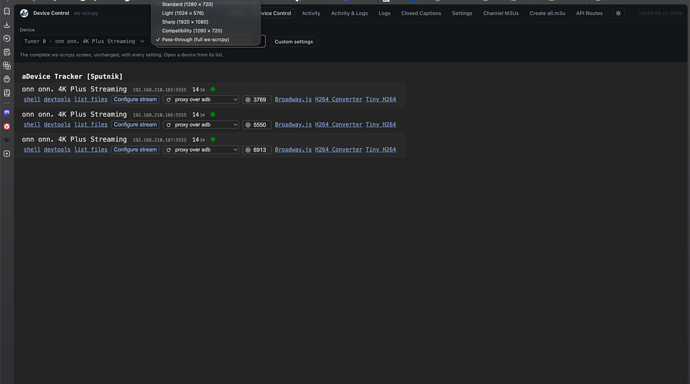Open proxy over adb dropdown for 192.168.210.165

[201, 100]
